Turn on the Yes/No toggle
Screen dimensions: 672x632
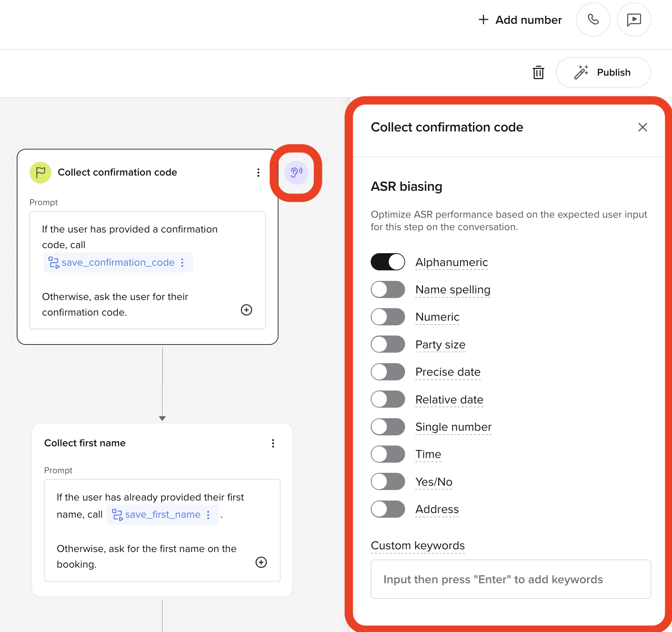[x=388, y=481]
